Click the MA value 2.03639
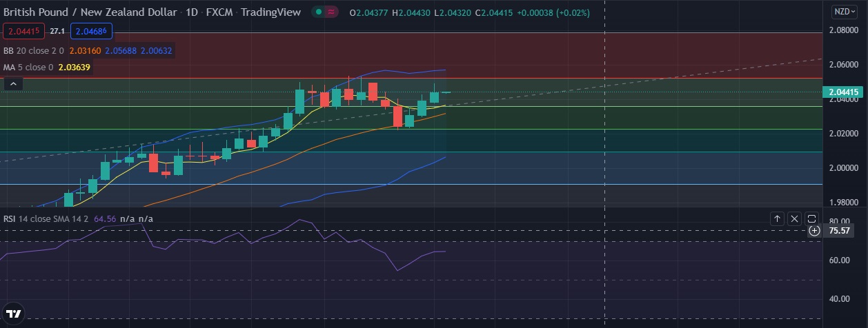The height and width of the screenshot is (328, 868). coord(75,67)
